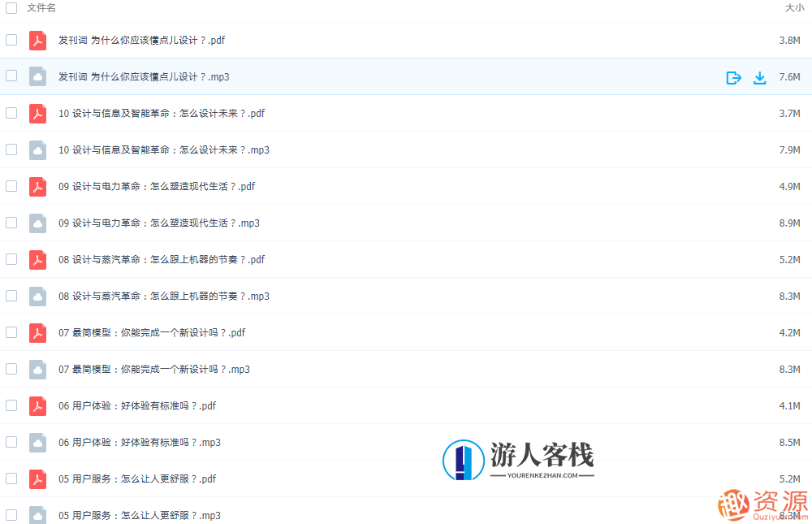Click the 文件名 column header
The width and height of the screenshot is (812, 524).
[x=39, y=7]
